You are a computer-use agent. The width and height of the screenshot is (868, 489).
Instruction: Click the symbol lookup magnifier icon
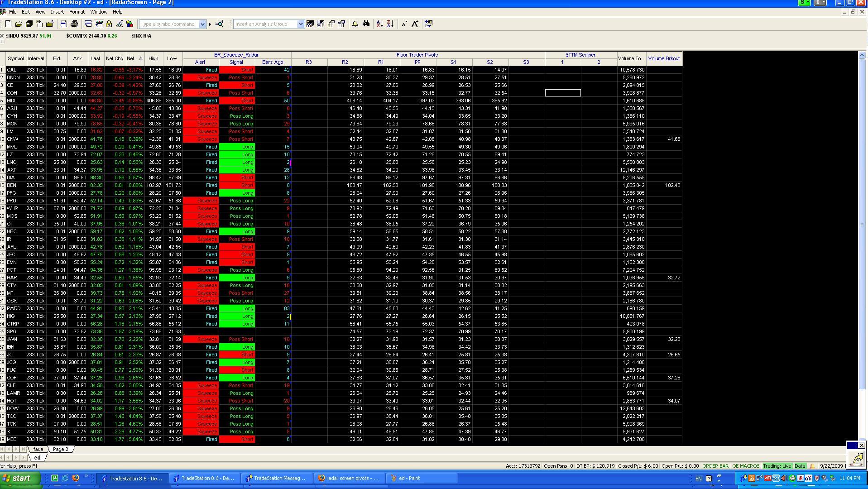pos(220,24)
